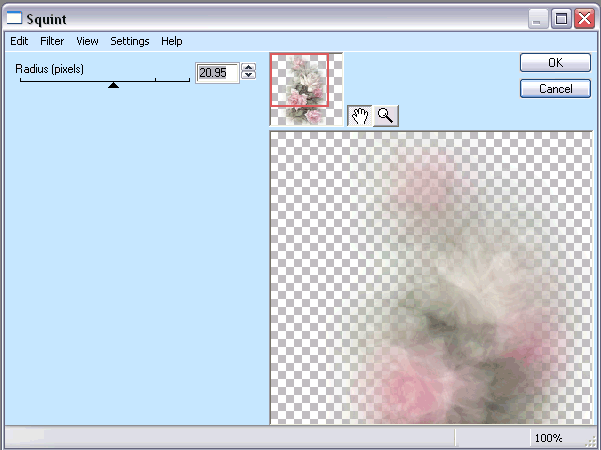Open the Edit menu
The image size is (601, 450).
pyautogui.click(x=19, y=41)
